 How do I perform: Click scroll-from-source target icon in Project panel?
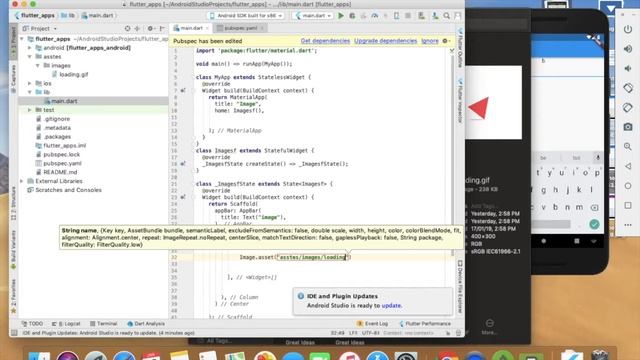tap(127, 29)
